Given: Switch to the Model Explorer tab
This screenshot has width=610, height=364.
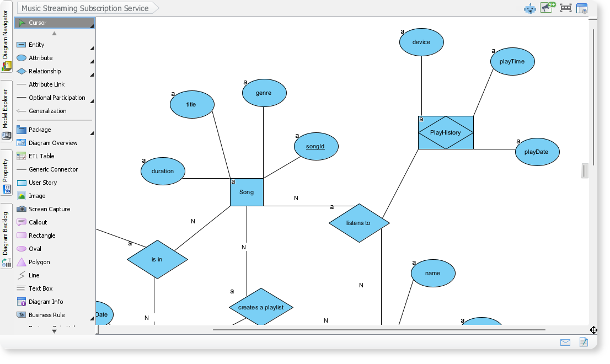Looking at the screenshot, I should click(x=6, y=108).
